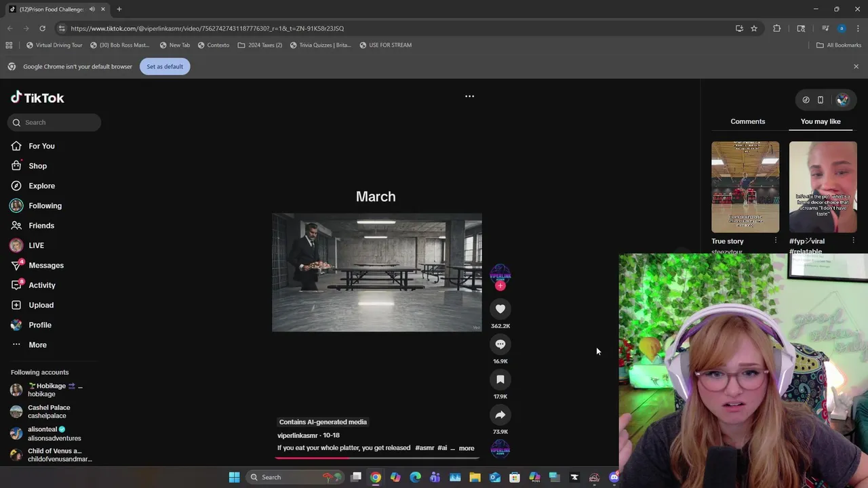868x488 pixels.
Task: Open Chrome apps grid icon
Action: click(9, 45)
